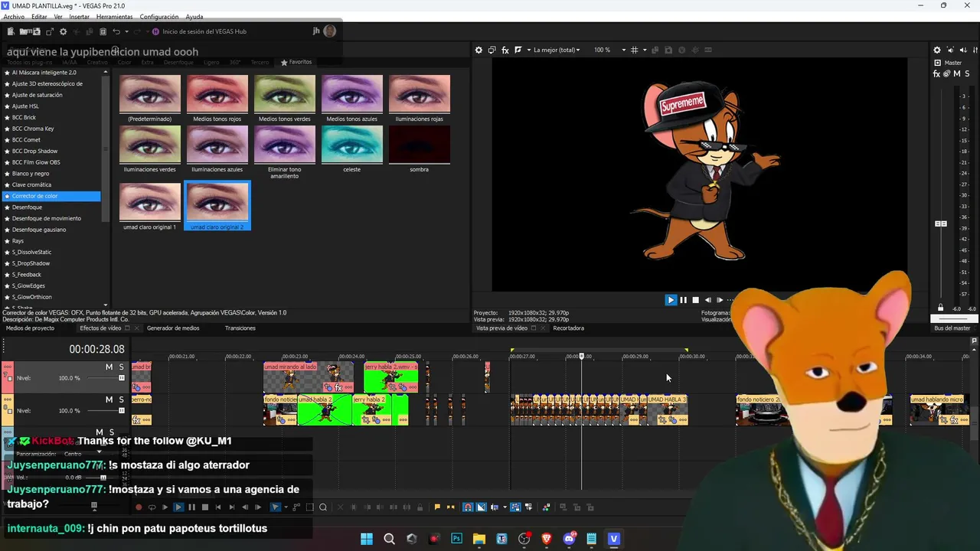980x551 pixels.
Task: Pause playback in the video preview
Action: [x=683, y=300]
